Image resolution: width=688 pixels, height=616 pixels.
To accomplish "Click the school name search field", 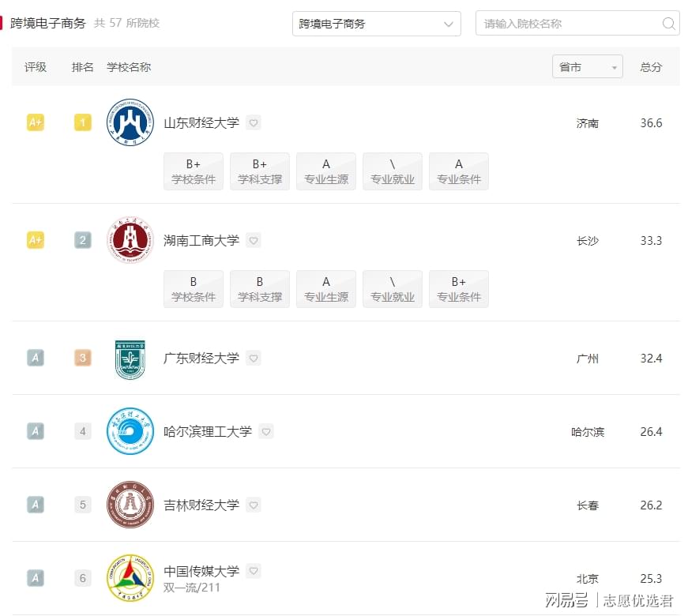I will click(x=577, y=23).
